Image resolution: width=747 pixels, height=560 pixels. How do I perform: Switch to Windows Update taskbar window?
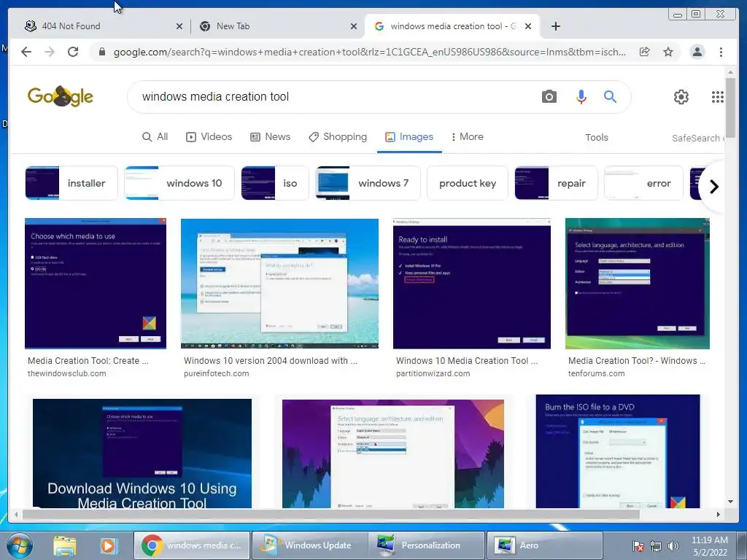[x=309, y=545]
